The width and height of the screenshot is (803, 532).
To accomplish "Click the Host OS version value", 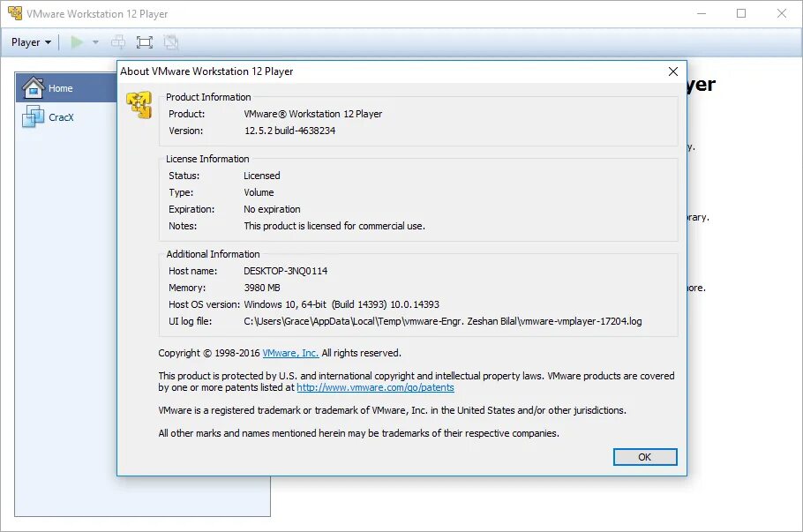I will pos(341,304).
